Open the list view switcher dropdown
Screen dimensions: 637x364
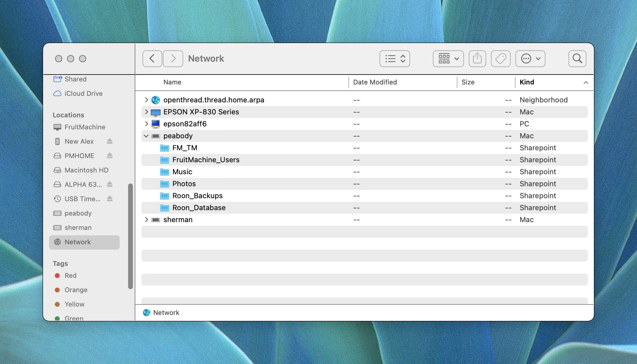coord(395,59)
